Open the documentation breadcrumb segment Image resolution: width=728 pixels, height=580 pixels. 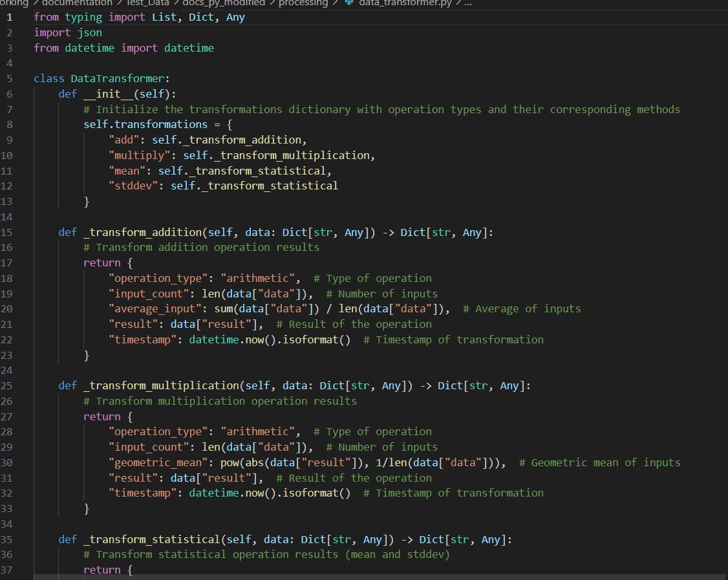click(77, 3)
